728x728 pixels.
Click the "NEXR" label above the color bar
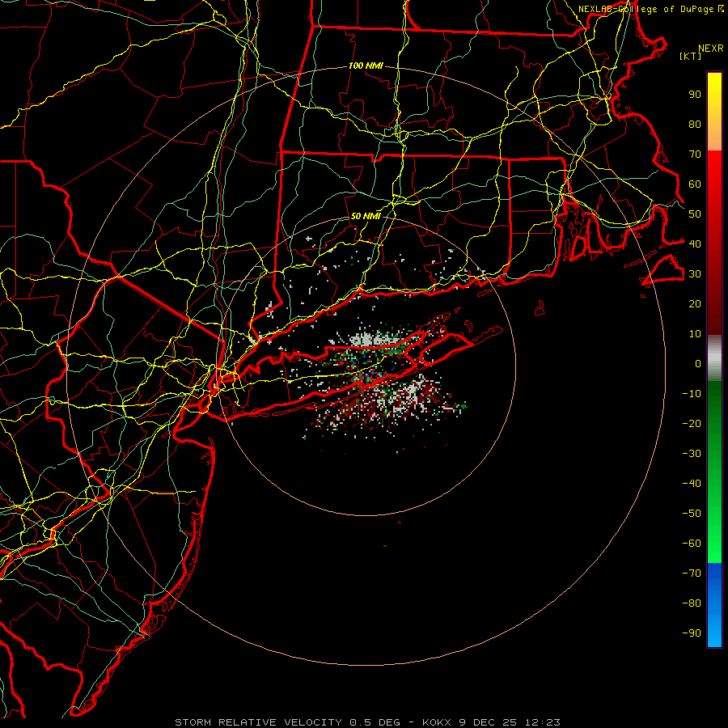pos(711,49)
